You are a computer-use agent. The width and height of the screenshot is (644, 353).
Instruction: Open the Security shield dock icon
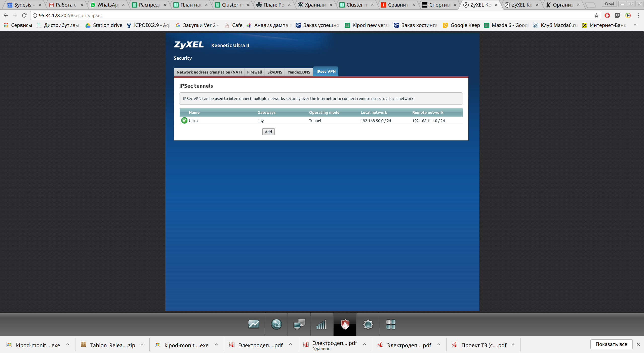[x=345, y=324]
